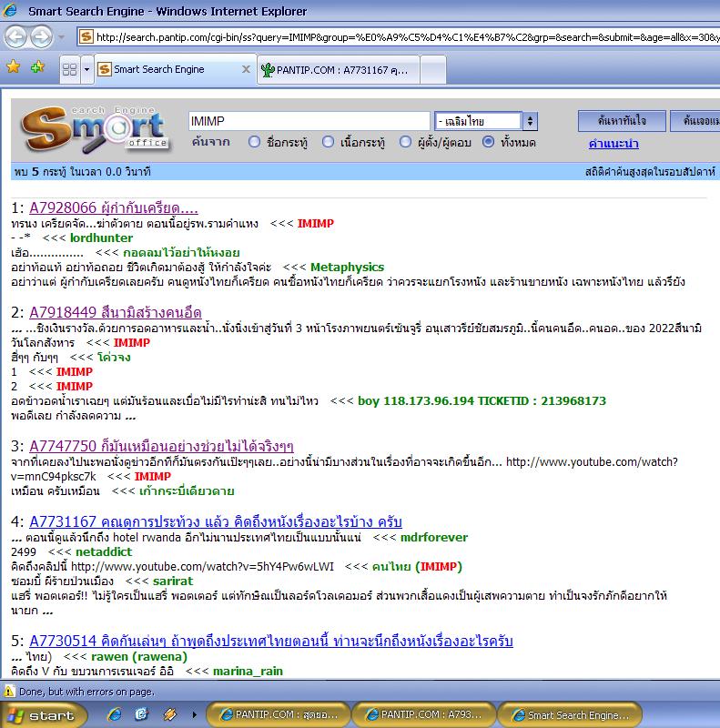This screenshot has width=720, height=728.
Task: Switch to PANTIP.COM : สุดยอ... taskbar window
Action: coord(279,715)
